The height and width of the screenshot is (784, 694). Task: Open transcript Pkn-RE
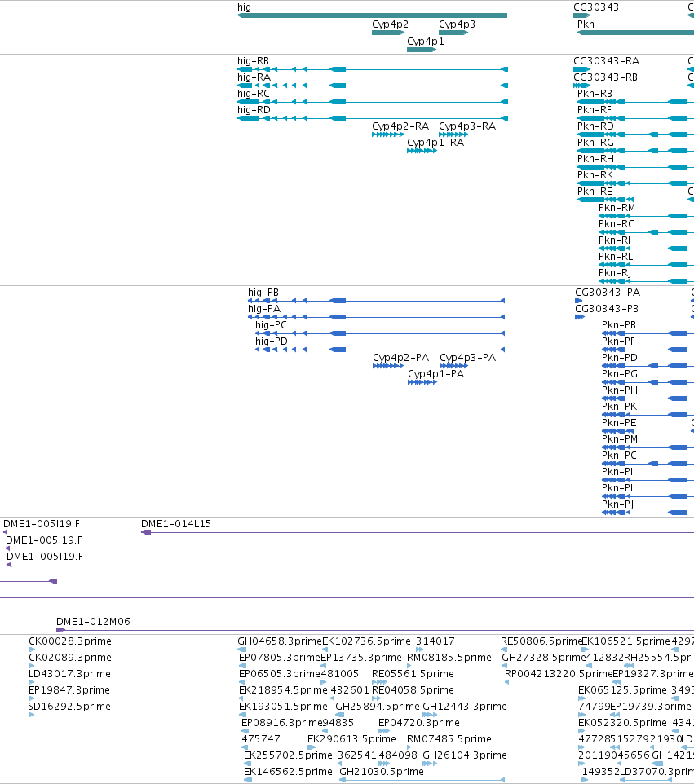(x=595, y=191)
